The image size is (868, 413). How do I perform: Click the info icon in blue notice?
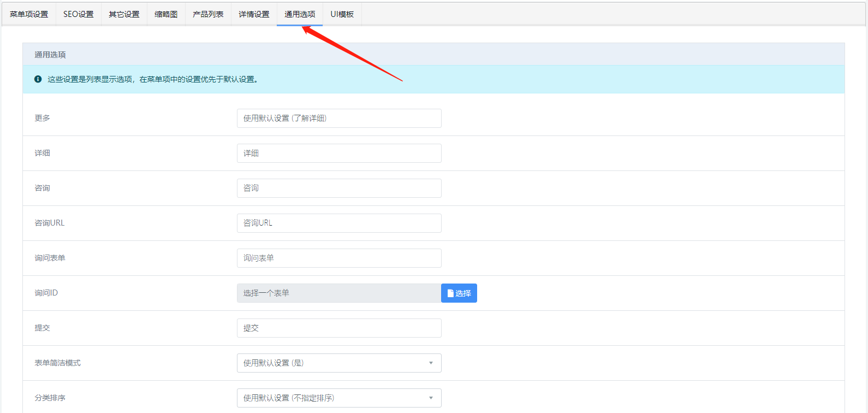(x=38, y=79)
